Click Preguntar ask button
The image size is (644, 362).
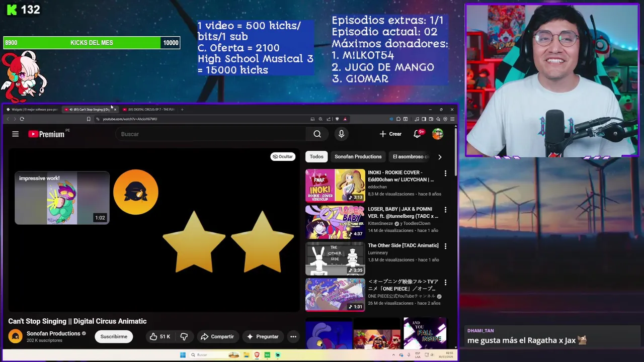[262, 336]
